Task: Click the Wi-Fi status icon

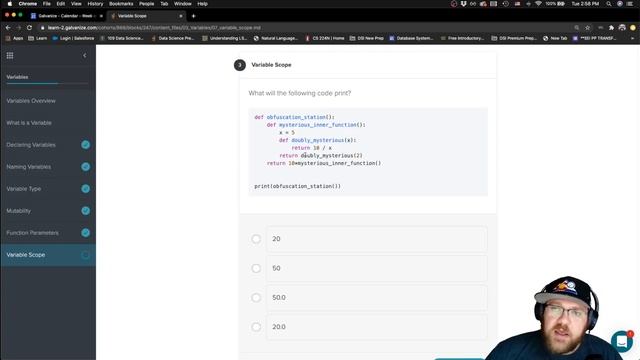Action: click(538, 4)
